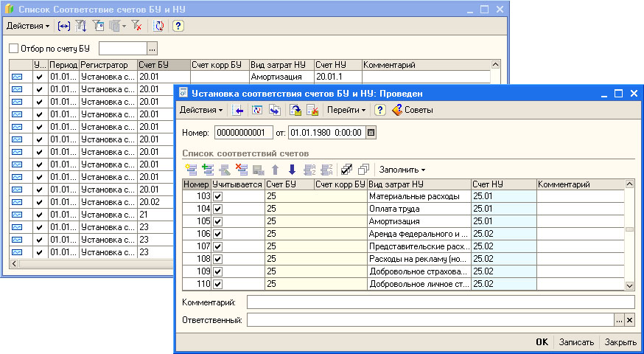
Task: Click OK button in document window
Action: click(x=542, y=342)
